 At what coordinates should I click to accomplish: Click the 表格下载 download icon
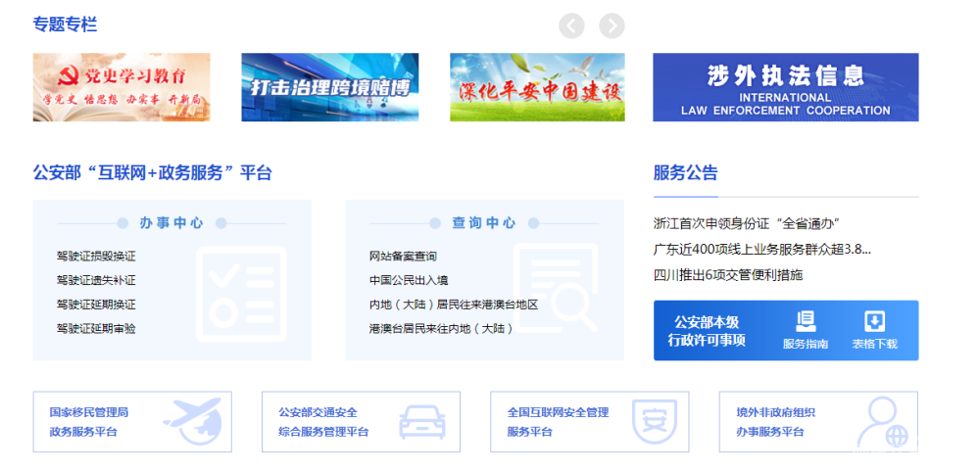pyautogui.click(x=874, y=330)
